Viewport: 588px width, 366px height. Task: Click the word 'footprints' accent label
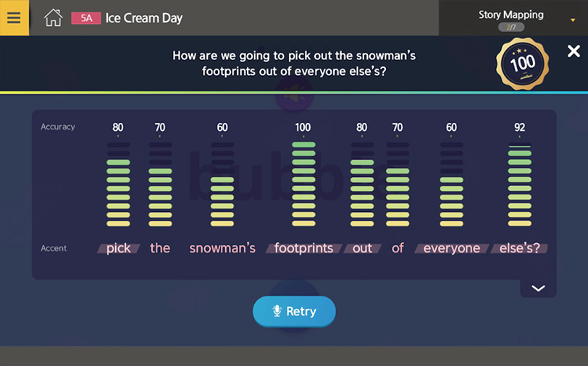pos(303,248)
